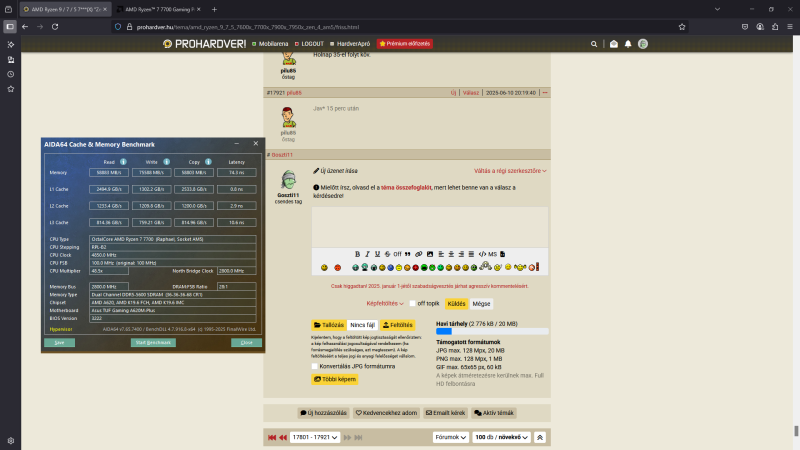Select the AMD Ryzen 9 / 7 / 5 tab

[65, 9]
